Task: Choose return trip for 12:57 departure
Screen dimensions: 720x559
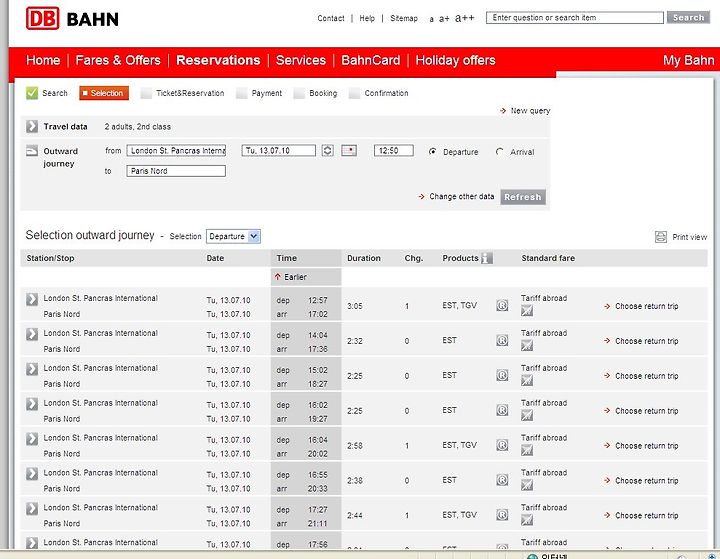Action: pyautogui.click(x=641, y=306)
